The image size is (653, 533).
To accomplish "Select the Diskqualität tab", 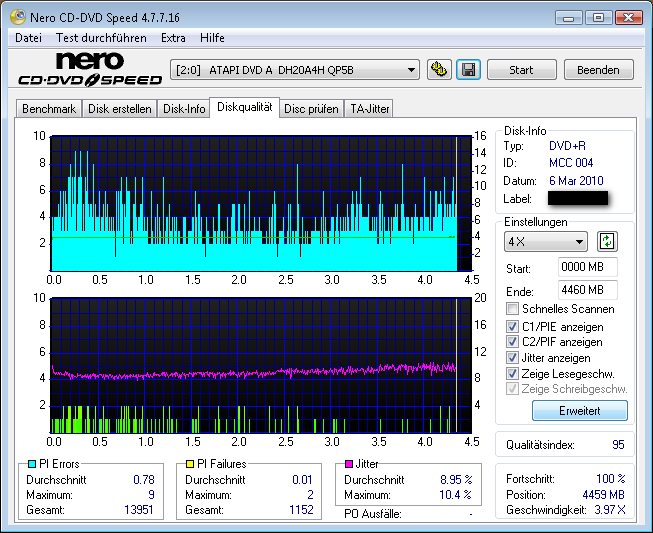I will click(244, 107).
